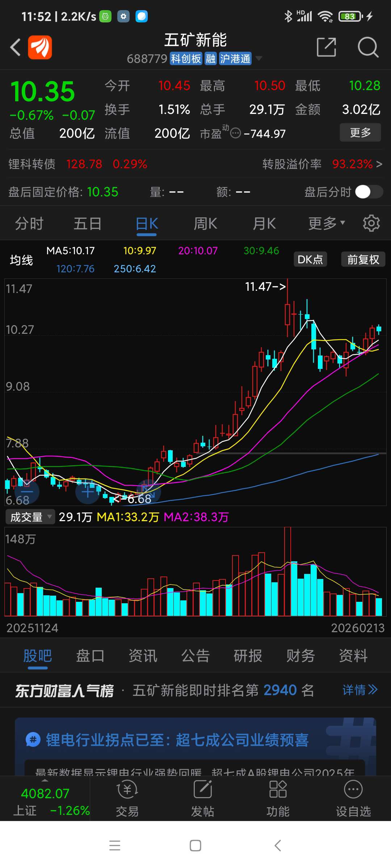Tap the MA5:10.17 value
This screenshot has height=868, width=391.
pos(71,251)
